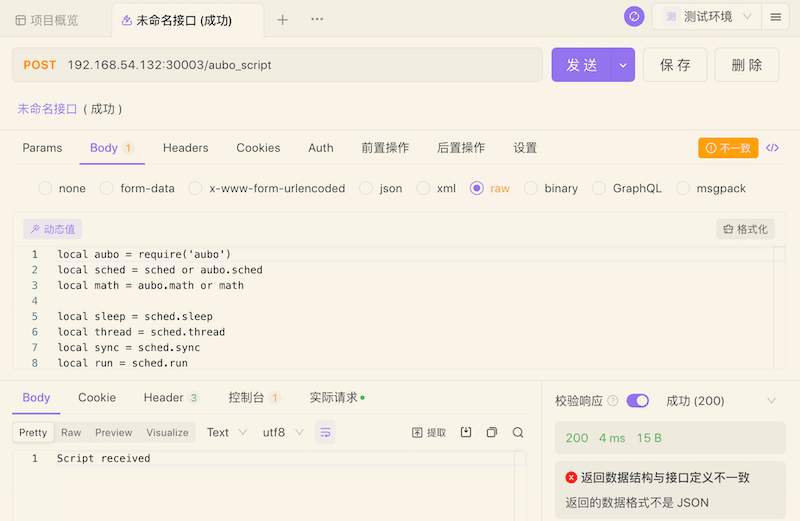Expand the 发送 button dropdown arrow
This screenshot has height=521, width=800.
(x=623, y=65)
